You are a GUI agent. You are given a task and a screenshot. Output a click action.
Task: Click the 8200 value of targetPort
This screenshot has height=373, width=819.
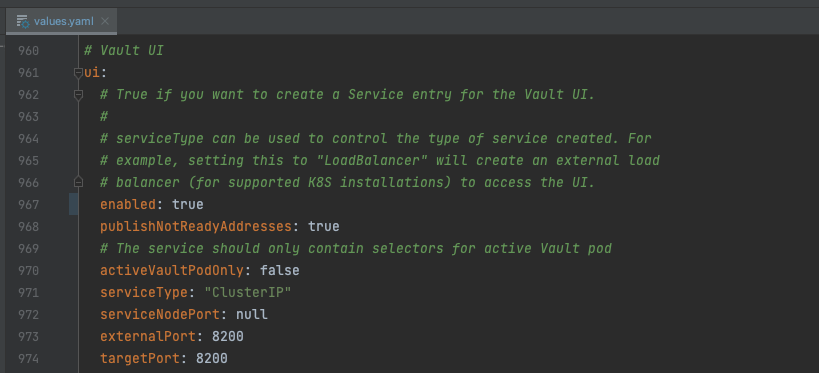click(212, 358)
